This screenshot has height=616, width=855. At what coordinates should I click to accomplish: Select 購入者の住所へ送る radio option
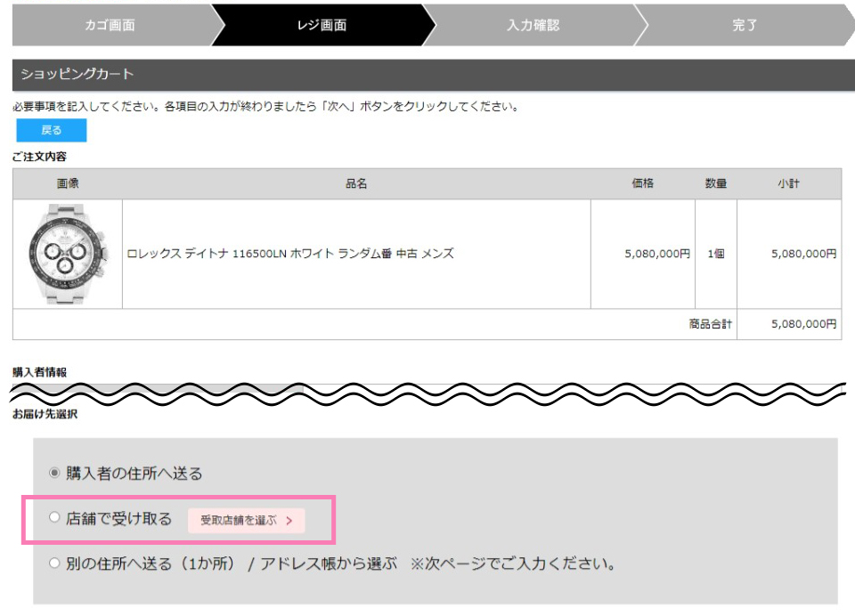(54, 473)
